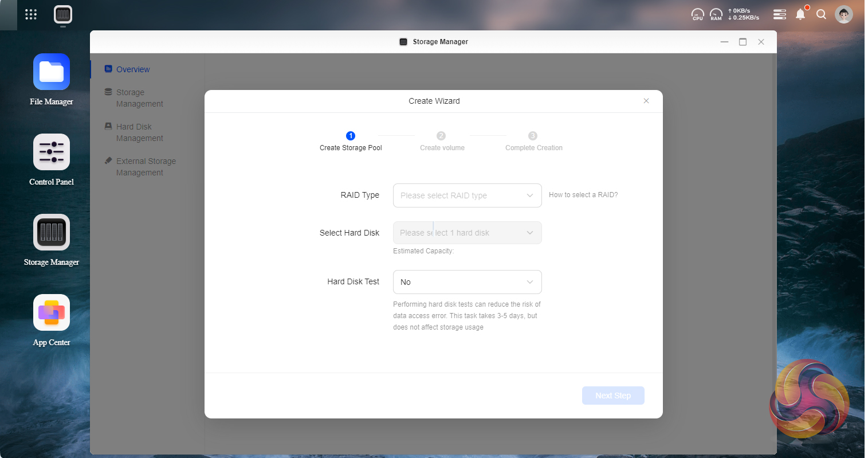Image resolution: width=868 pixels, height=458 pixels.
Task: Open the Select Hard Disk dropdown
Action: [467, 233]
